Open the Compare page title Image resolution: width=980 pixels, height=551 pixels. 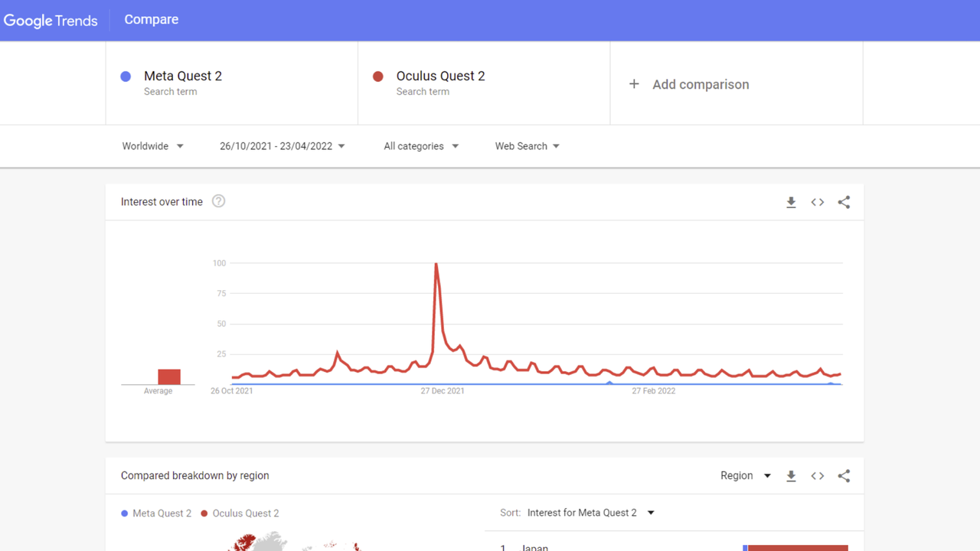152,20
